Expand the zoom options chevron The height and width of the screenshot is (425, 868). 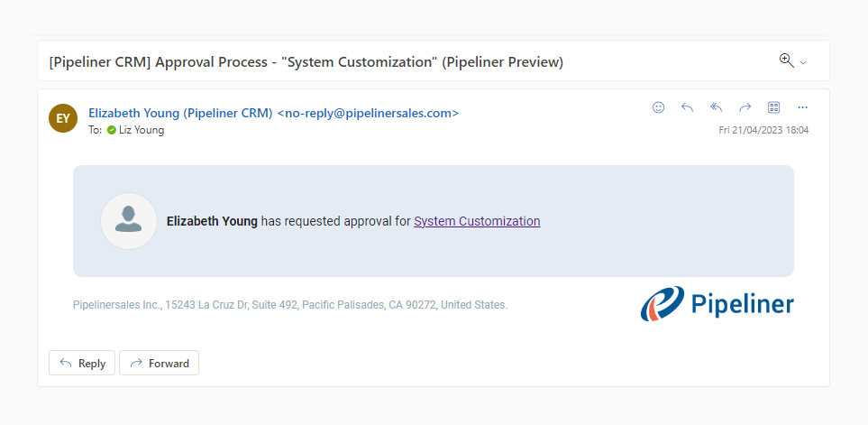click(803, 62)
